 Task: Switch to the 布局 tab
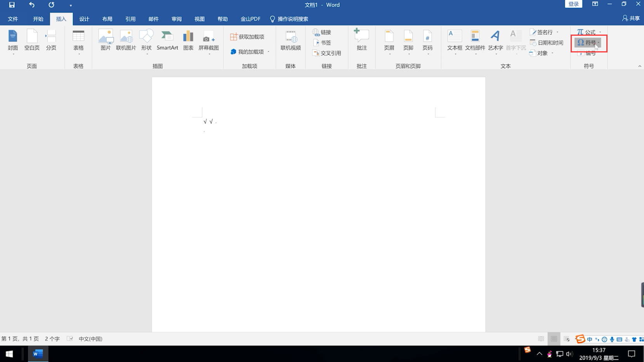(x=107, y=19)
